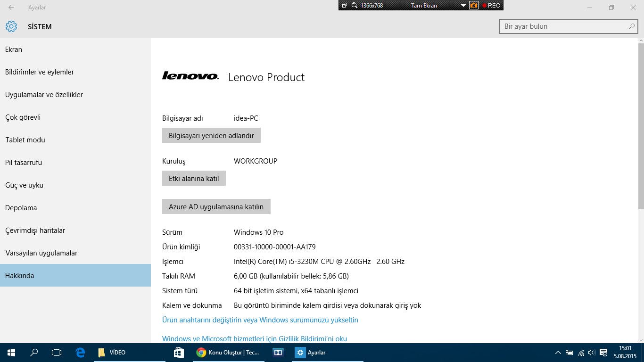The image size is (644, 362).
Task: Click the SİSTEM gear icon
Action: [11, 26]
